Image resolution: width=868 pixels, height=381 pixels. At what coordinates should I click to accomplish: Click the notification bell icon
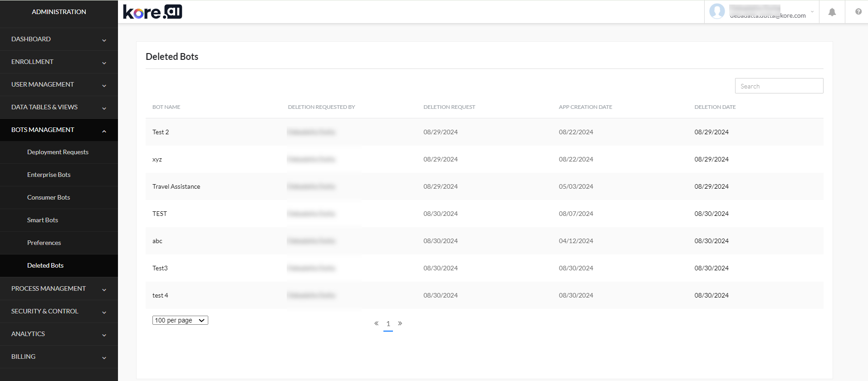[x=832, y=12]
